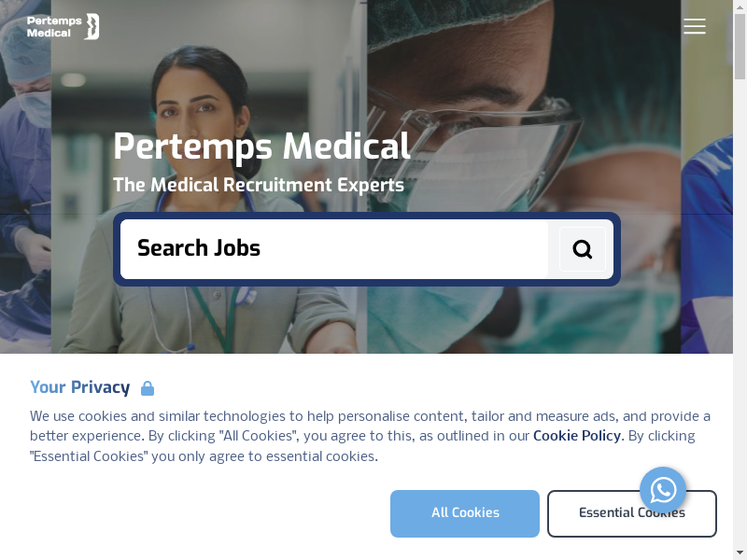Click the scrollbar down arrow
Viewport: 747px width, 560px height.
pos(740,553)
